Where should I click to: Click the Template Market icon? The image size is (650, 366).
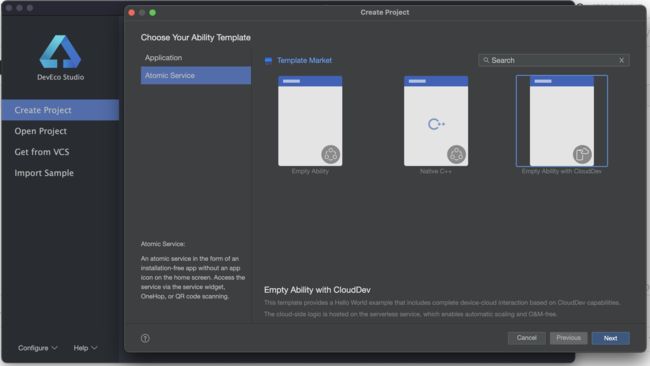click(x=268, y=61)
